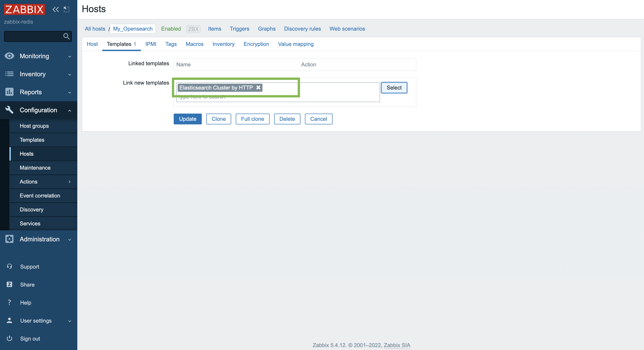Click the Update button
Viewport: 644px width, 350px height.
click(x=188, y=119)
